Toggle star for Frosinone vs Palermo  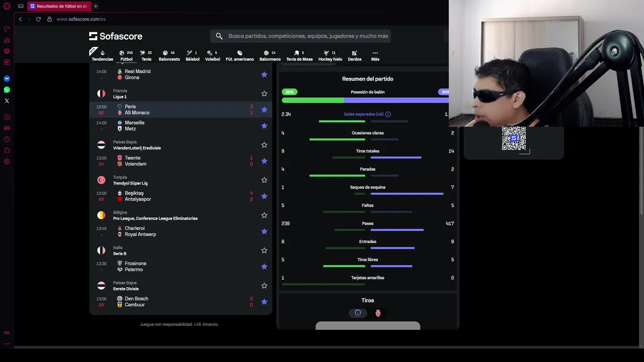[264, 266]
